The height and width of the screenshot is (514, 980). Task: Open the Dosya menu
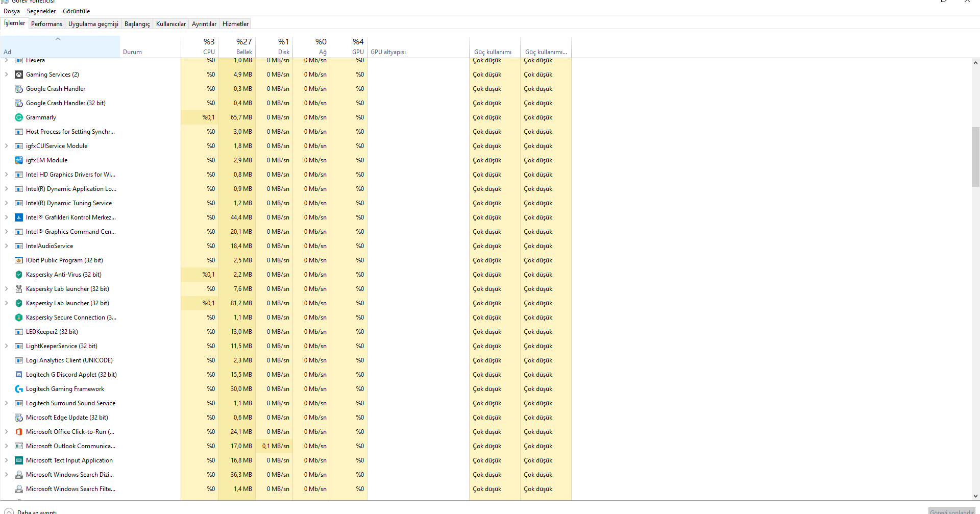(x=12, y=11)
